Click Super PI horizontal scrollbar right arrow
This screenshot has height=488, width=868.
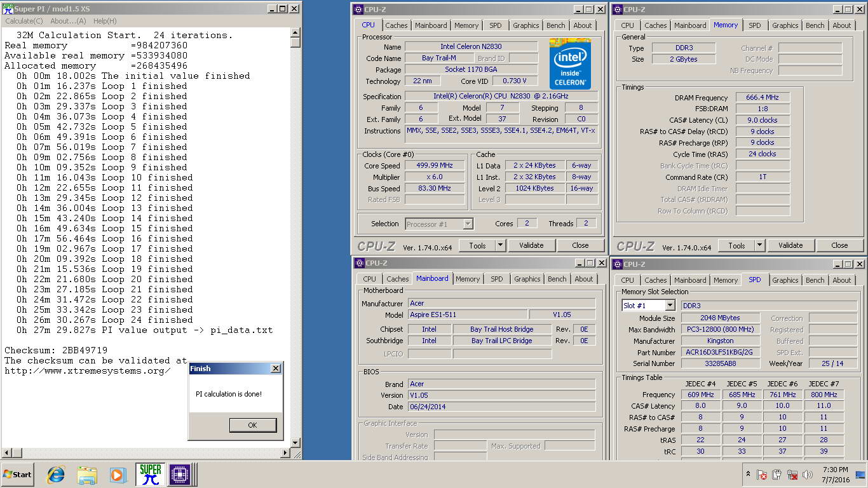[x=285, y=453]
